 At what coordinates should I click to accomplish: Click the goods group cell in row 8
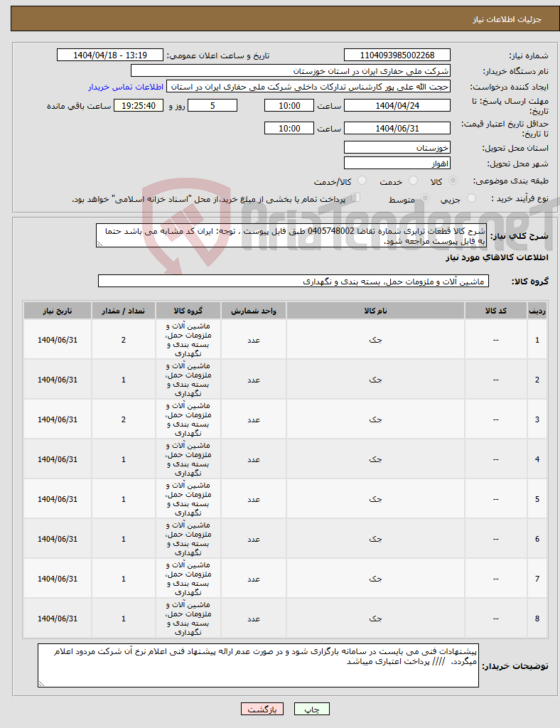(188, 619)
